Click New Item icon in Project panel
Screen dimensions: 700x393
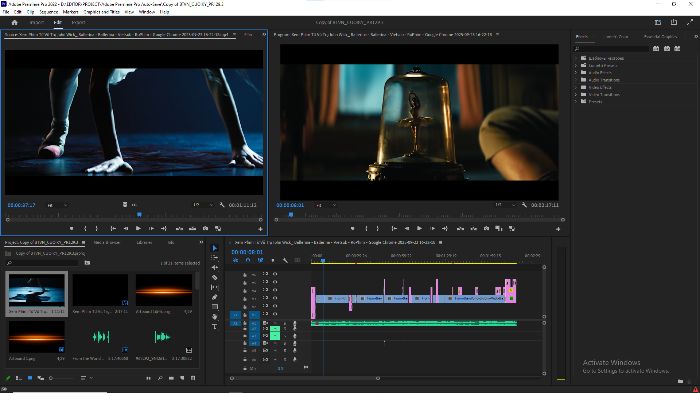click(x=182, y=378)
